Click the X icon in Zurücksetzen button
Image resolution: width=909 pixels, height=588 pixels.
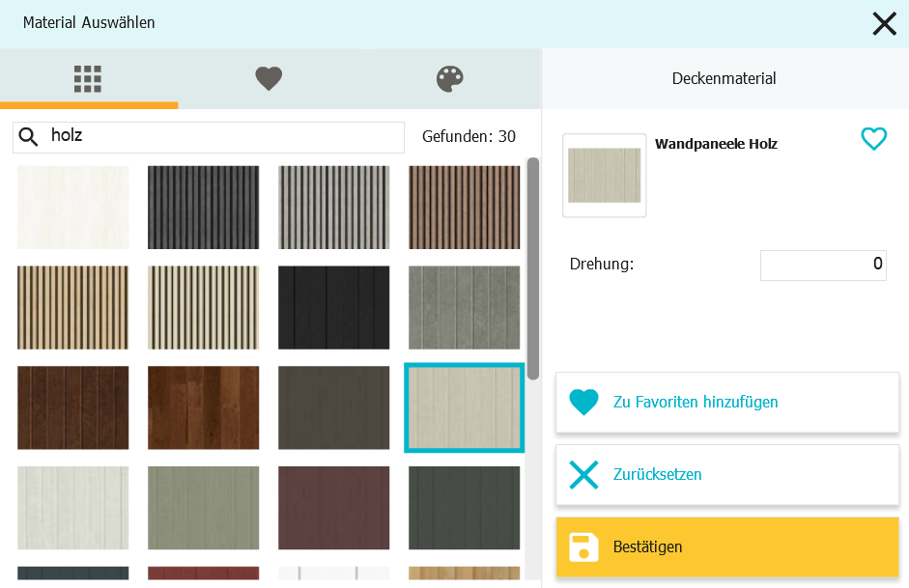tap(583, 474)
